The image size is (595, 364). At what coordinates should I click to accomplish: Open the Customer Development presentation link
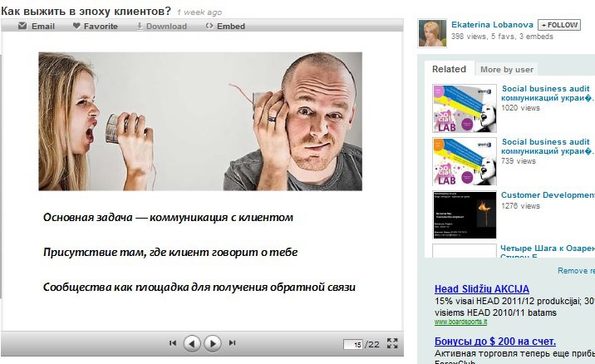[548, 195]
